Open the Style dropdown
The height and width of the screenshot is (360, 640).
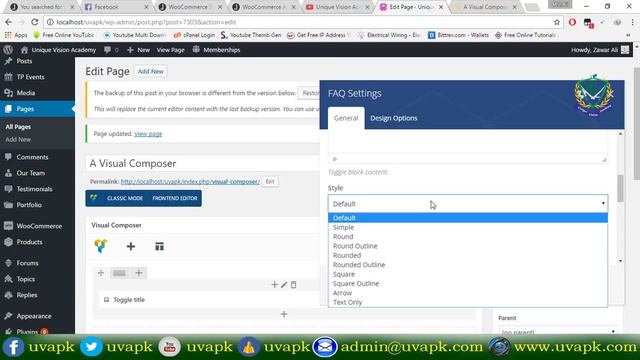468,203
